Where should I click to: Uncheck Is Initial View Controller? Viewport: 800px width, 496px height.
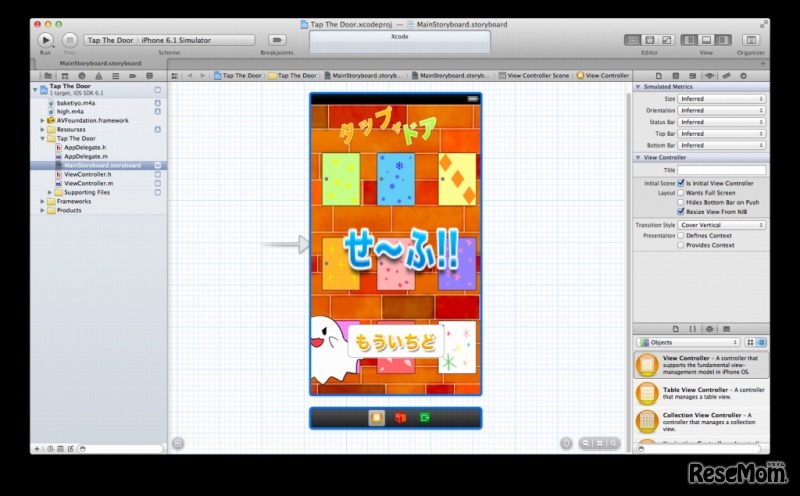coord(681,183)
